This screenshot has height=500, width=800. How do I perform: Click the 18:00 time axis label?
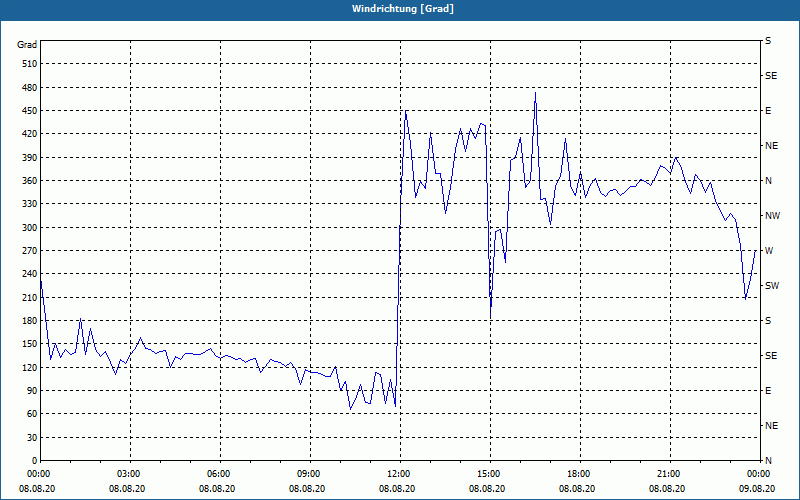577,474
